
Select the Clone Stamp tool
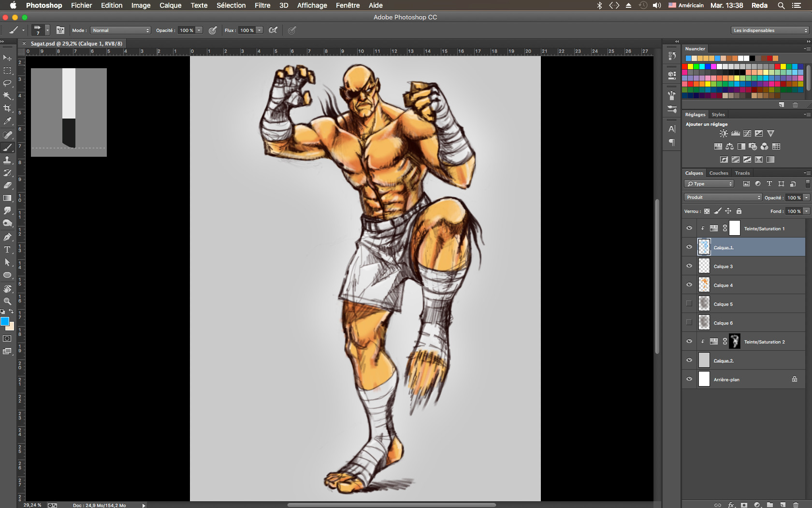[7, 160]
